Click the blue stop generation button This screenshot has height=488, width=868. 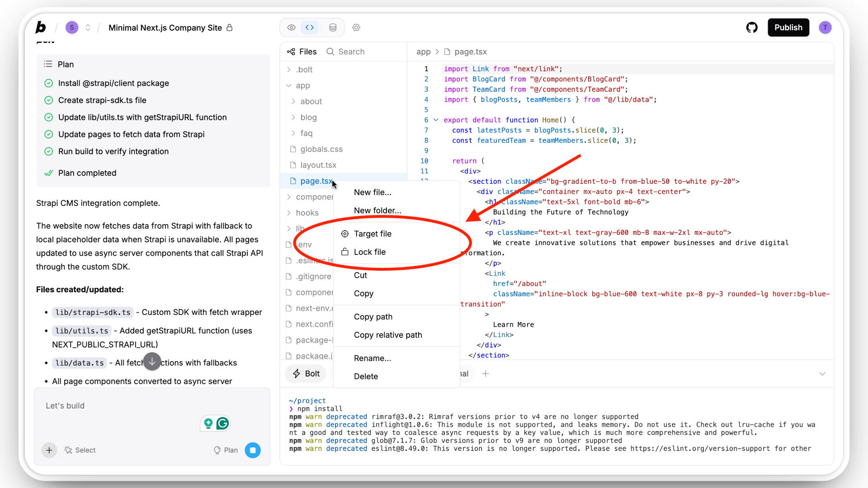[253, 450]
